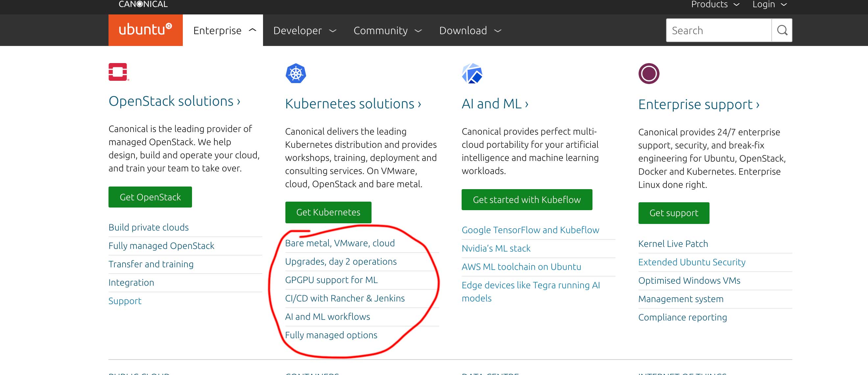Click the Kubernetes wheel logo icon
The width and height of the screenshot is (868, 375).
pyautogui.click(x=296, y=73)
